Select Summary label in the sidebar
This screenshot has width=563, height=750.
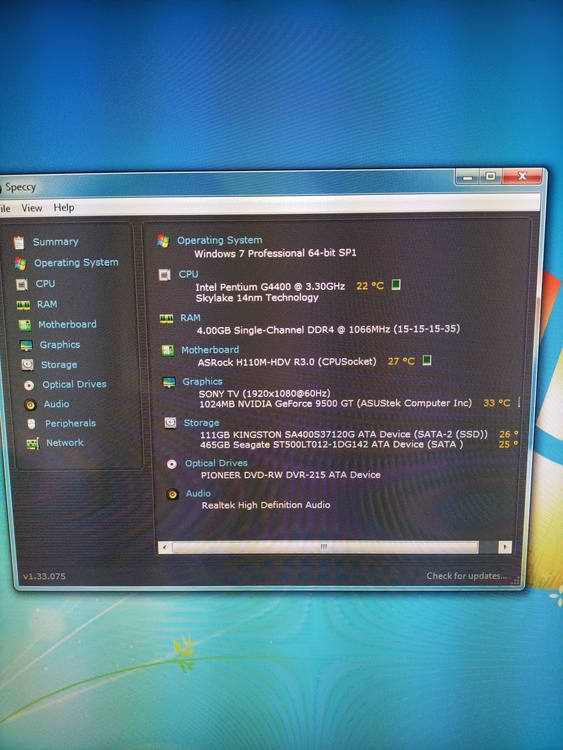tap(55, 242)
